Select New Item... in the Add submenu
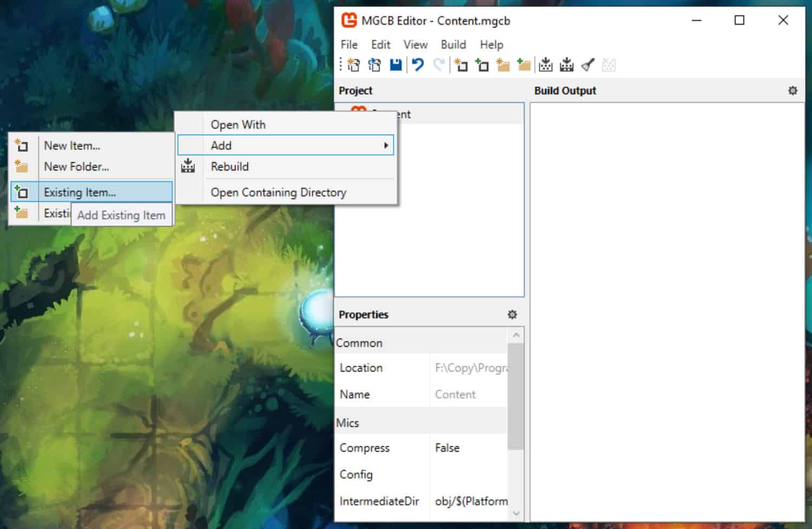The height and width of the screenshot is (529, 812). (x=91, y=146)
